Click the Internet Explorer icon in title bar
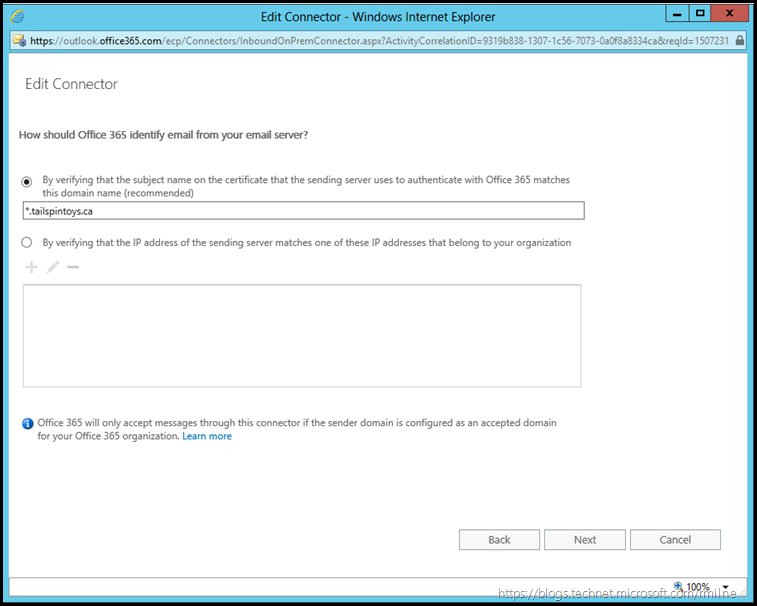Viewport: 757px width, 606px height. point(17,17)
